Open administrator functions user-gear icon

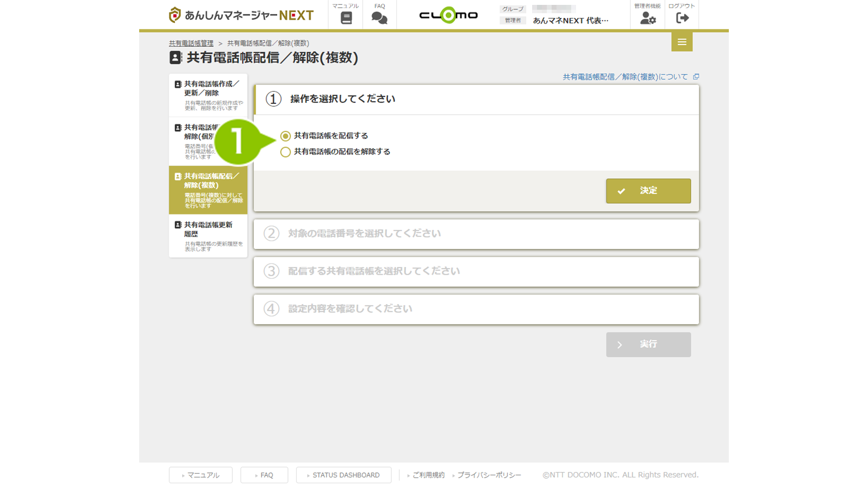647,18
